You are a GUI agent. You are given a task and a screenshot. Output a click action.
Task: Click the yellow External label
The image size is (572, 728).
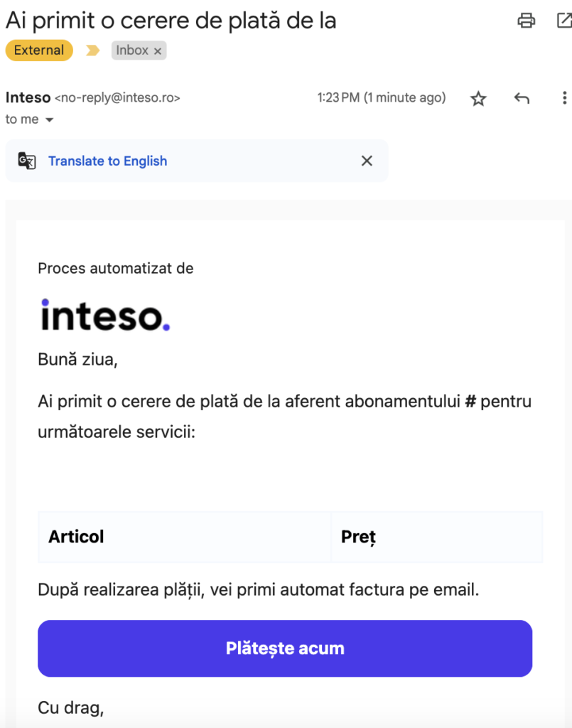point(39,50)
